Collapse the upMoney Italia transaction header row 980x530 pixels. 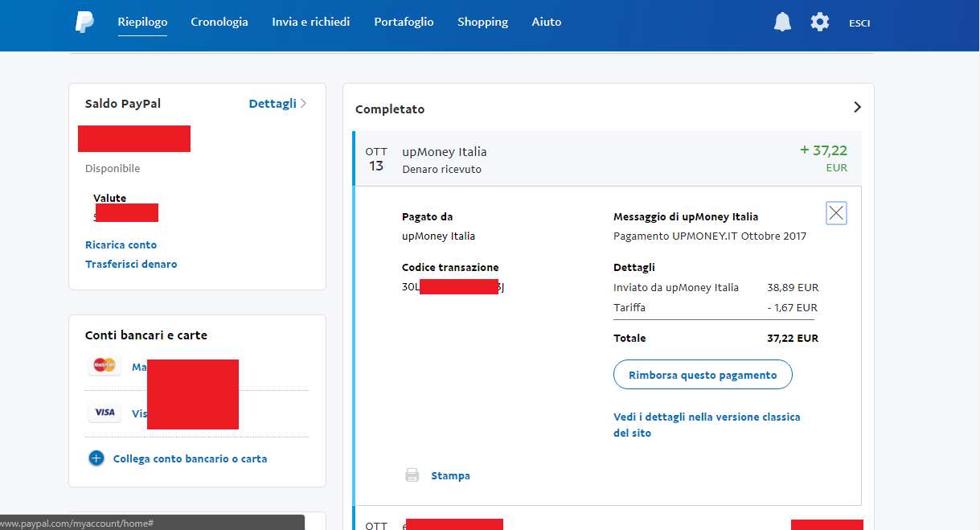click(x=607, y=158)
